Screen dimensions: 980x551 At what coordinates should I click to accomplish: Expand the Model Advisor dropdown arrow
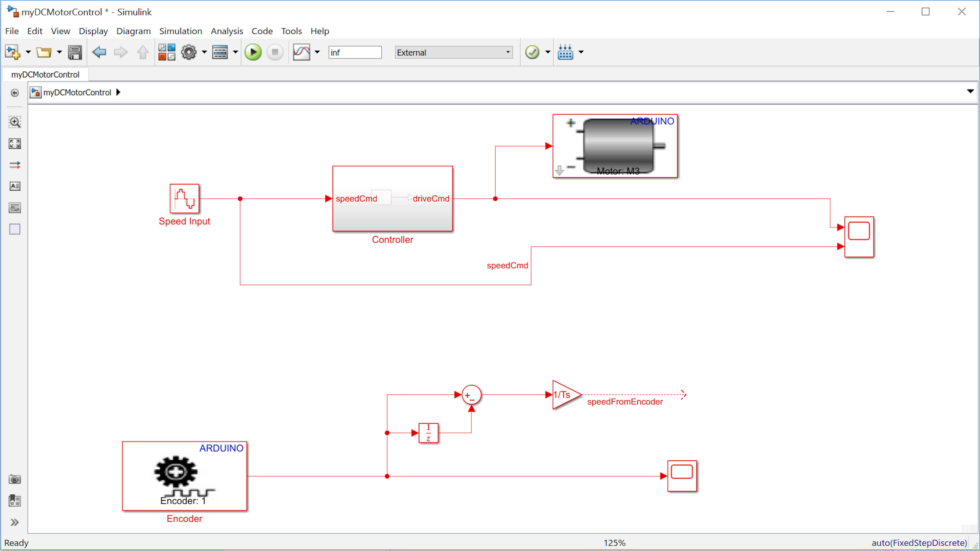[547, 52]
